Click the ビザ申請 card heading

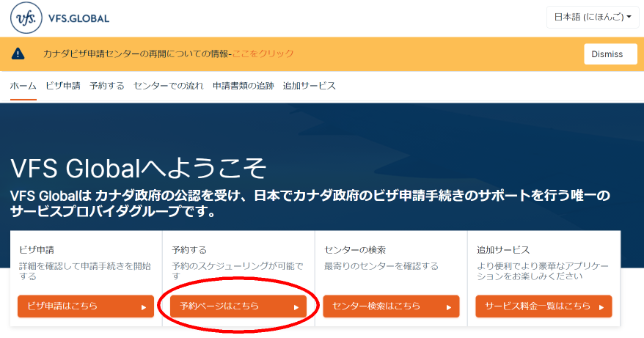click(x=37, y=250)
